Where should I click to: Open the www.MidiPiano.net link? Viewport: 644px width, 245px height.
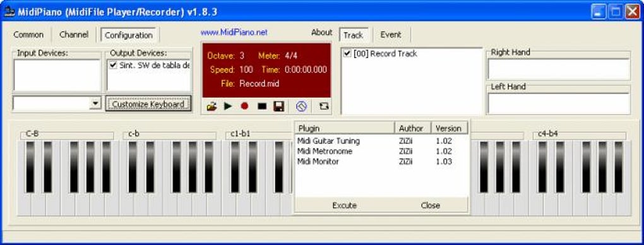pos(234,32)
